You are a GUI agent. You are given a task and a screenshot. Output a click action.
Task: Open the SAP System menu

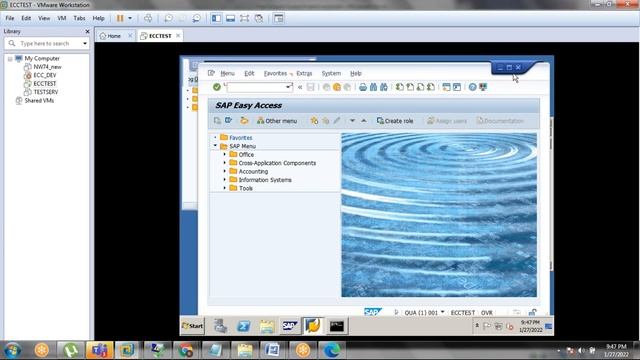331,73
